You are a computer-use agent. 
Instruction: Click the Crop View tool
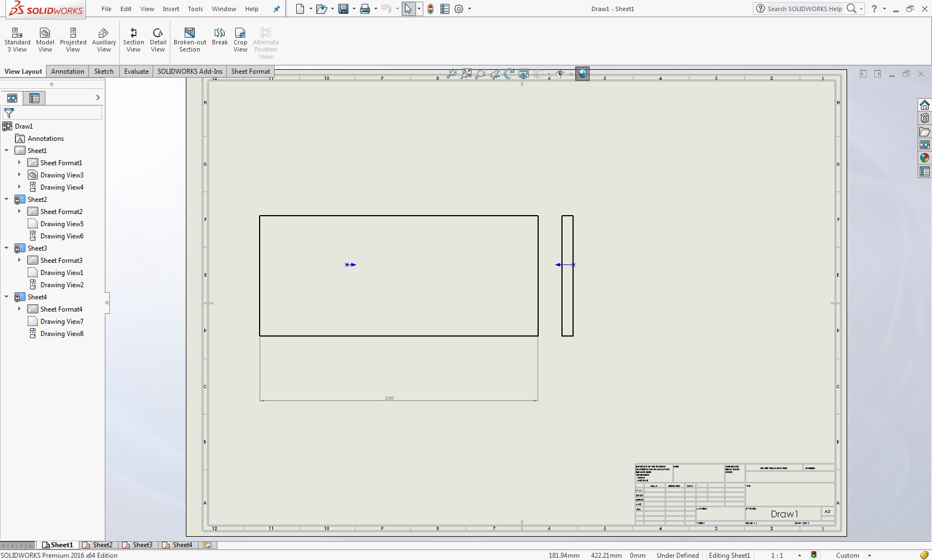click(240, 40)
